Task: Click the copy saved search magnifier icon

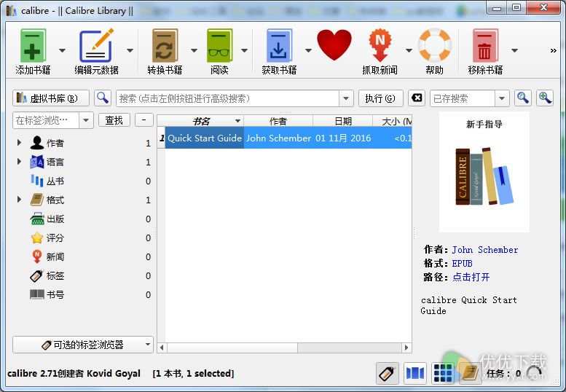Action: pos(523,98)
